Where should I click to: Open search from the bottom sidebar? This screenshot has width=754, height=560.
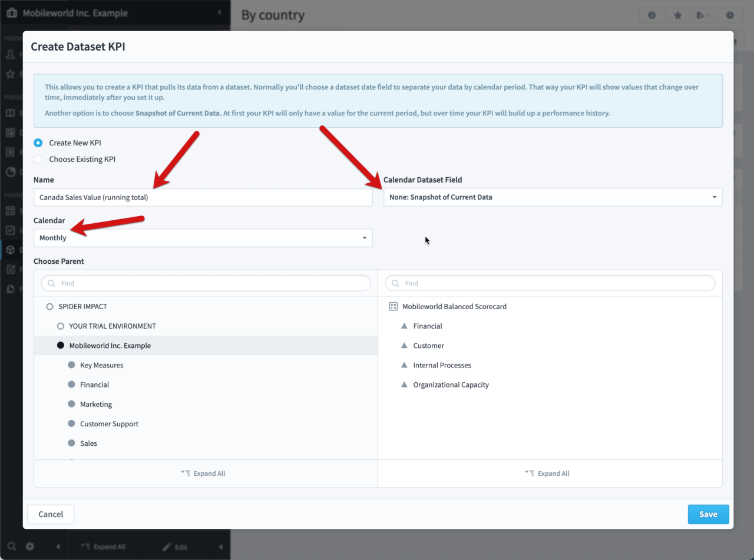click(x=12, y=546)
